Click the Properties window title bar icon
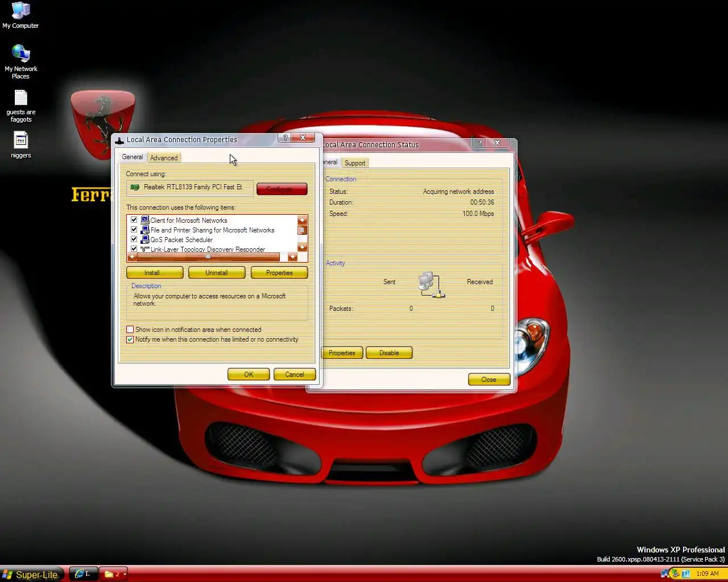Image resolution: width=728 pixels, height=582 pixels. coord(119,140)
